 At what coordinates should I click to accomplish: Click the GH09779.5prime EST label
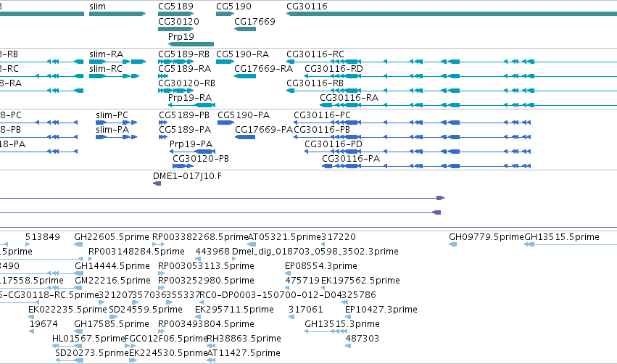pyautogui.click(x=486, y=237)
